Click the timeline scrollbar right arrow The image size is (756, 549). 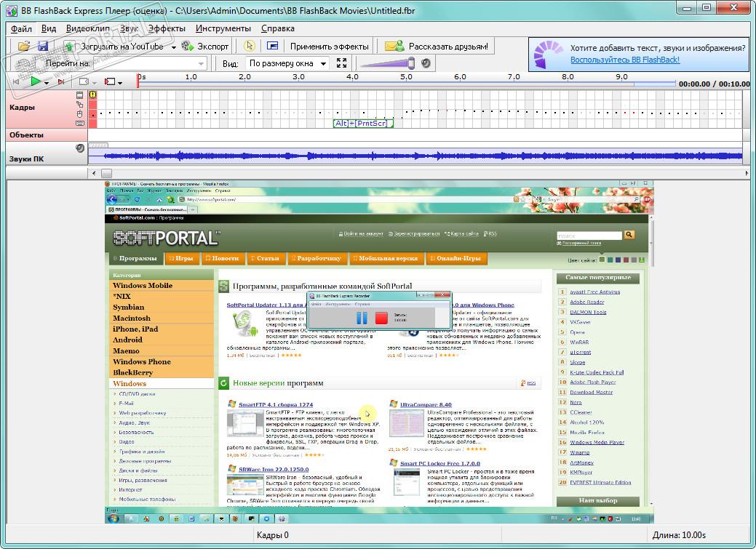[x=747, y=172]
